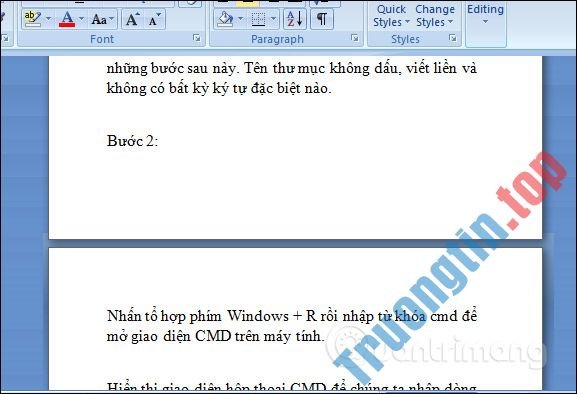The width and height of the screenshot is (577, 394).
Task: Apply paragraph Shading with paint bucket
Action: click(x=225, y=19)
